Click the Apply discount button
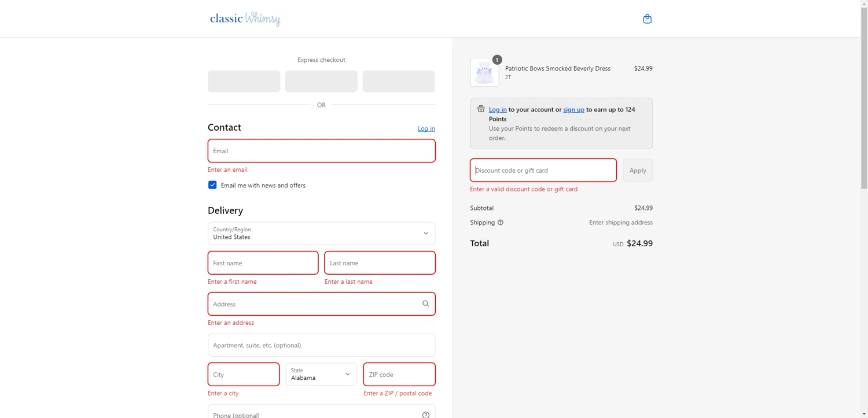Viewport: 868px width, 418px height. click(638, 170)
